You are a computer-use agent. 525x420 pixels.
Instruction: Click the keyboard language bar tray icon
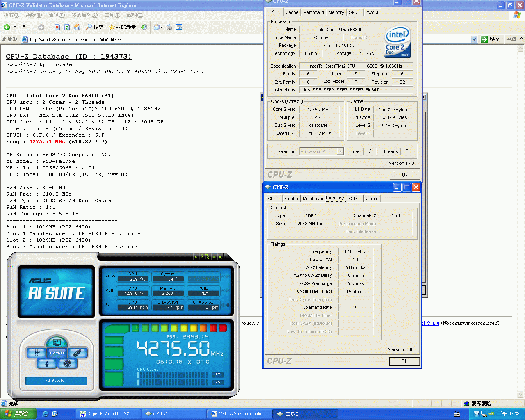click(x=457, y=414)
